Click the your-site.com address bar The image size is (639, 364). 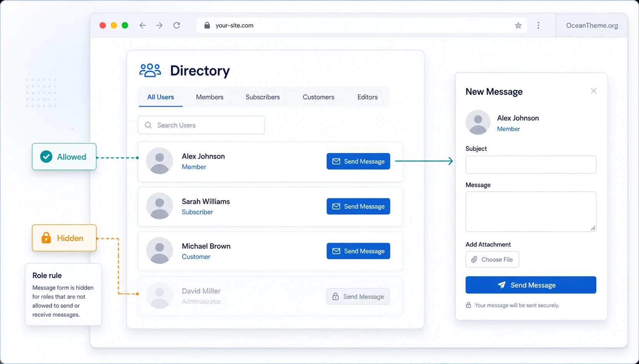click(x=362, y=25)
